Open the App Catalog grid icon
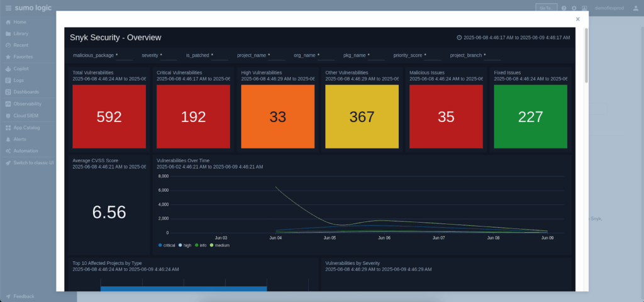 (x=8, y=128)
